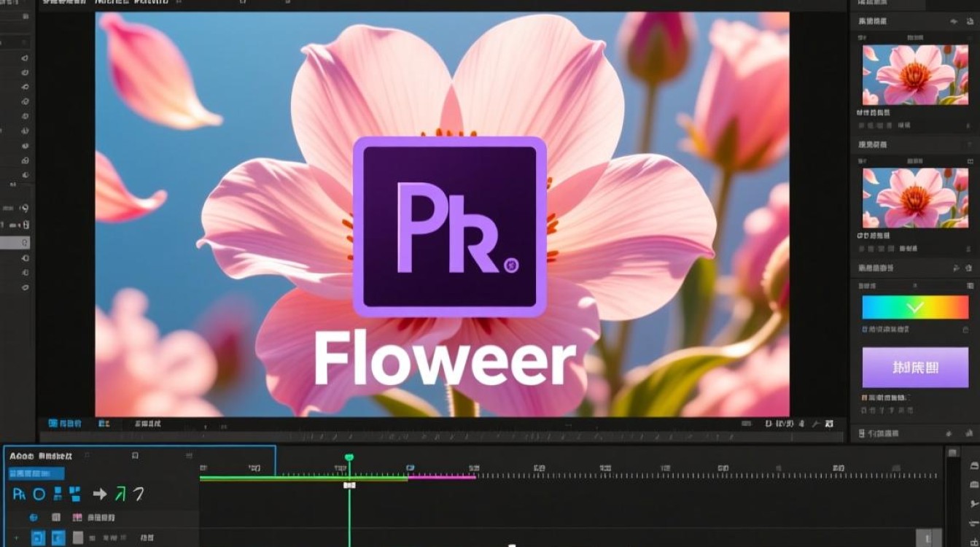This screenshot has height=547, width=980.
Task: Click the pink segment of the timeline bar
Action: 441,478
